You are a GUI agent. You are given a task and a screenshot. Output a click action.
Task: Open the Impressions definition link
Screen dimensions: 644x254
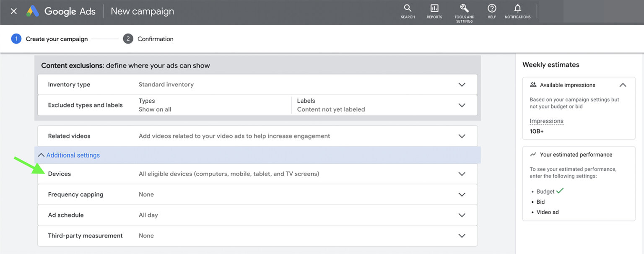(546, 121)
